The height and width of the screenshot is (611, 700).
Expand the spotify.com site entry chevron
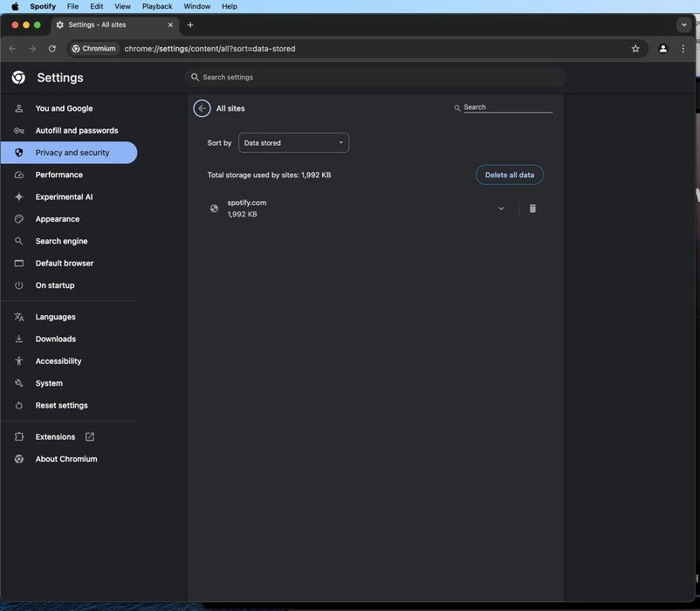(501, 209)
